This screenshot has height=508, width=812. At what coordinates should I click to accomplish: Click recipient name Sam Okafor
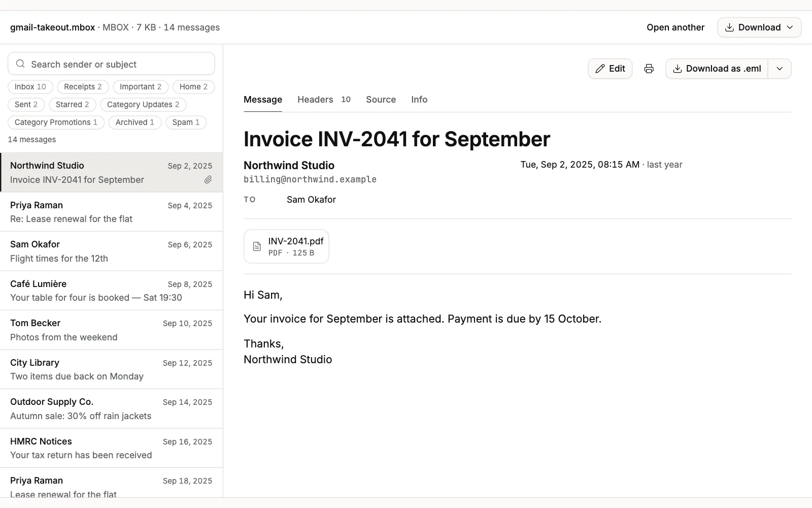311,200
